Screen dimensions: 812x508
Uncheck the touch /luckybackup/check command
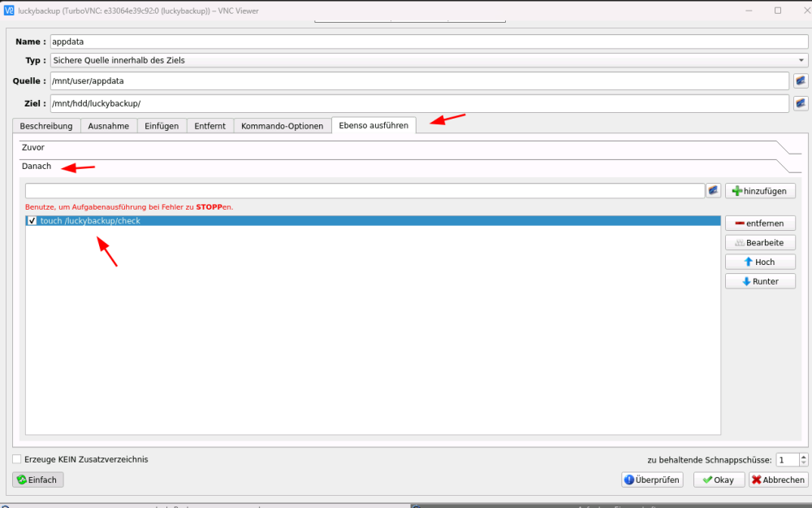(x=32, y=221)
